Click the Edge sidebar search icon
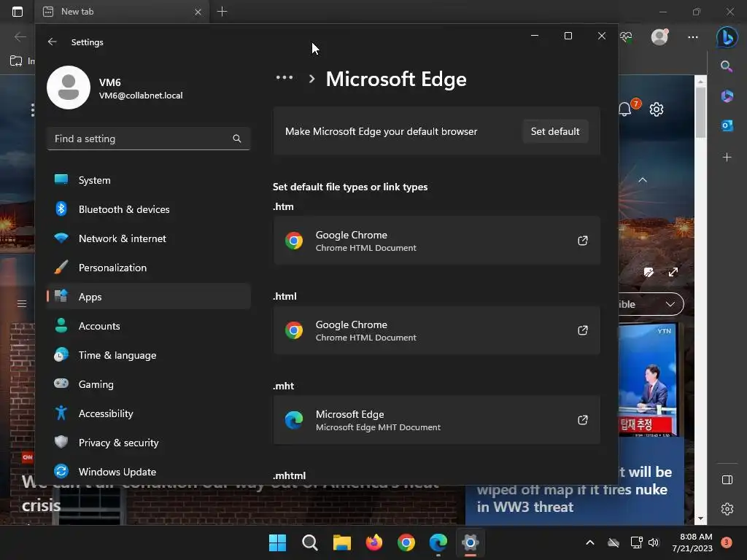This screenshot has width=747, height=560. (x=727, y=66)
